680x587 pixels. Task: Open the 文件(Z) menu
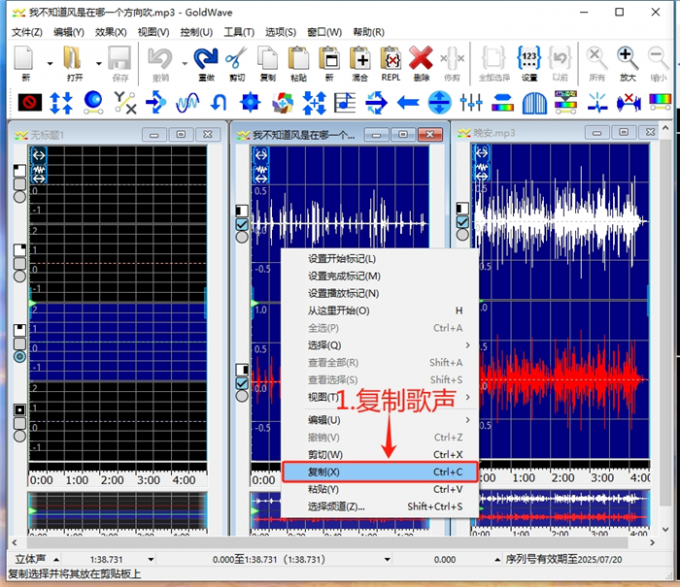[27, 32]
